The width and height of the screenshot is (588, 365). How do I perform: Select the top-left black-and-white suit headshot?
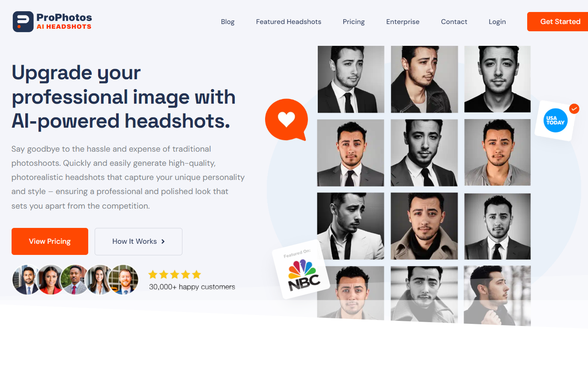(x=351, y=79)
